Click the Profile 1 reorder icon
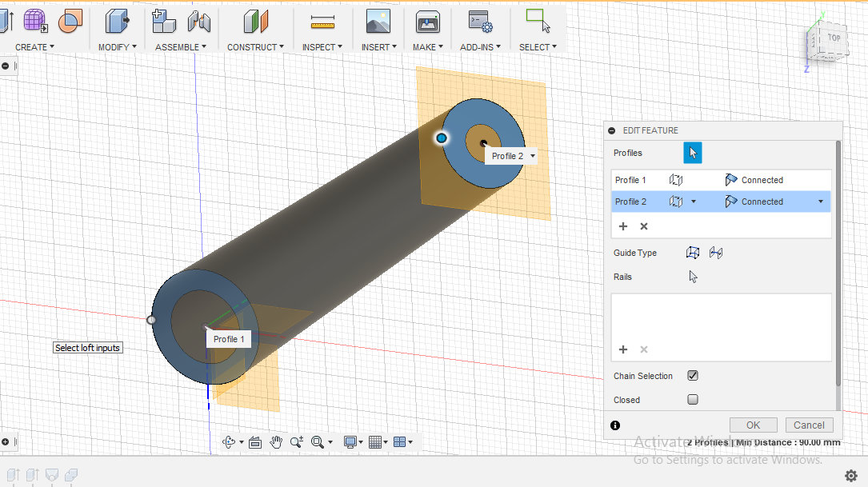 (x=676, y=180)
